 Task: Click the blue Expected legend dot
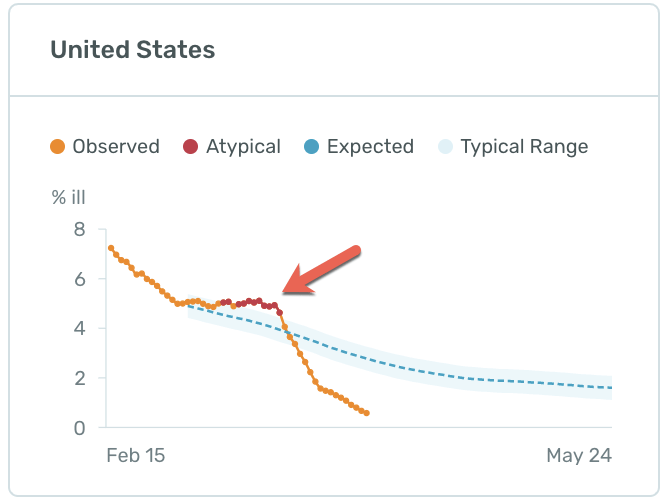point(312,147)
